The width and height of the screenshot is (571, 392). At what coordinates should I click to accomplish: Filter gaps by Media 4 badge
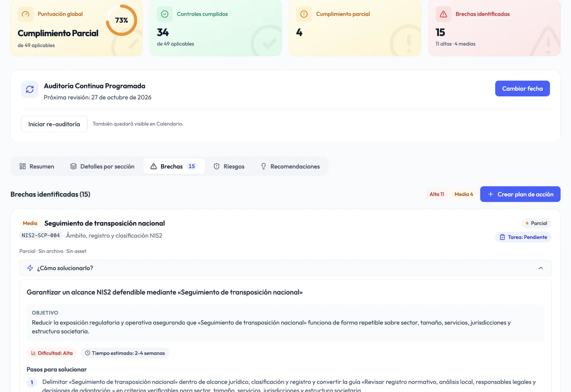pyautogui.click(x=464, y=194)
